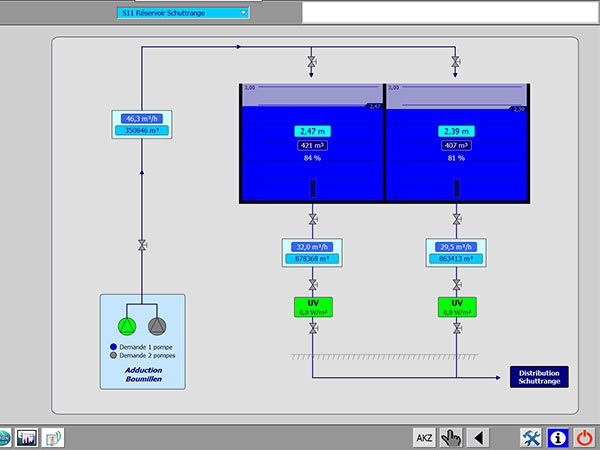The image size is (600, 450).
Task: Click the Demande 1 pompe label
Action: coord(146,347)
